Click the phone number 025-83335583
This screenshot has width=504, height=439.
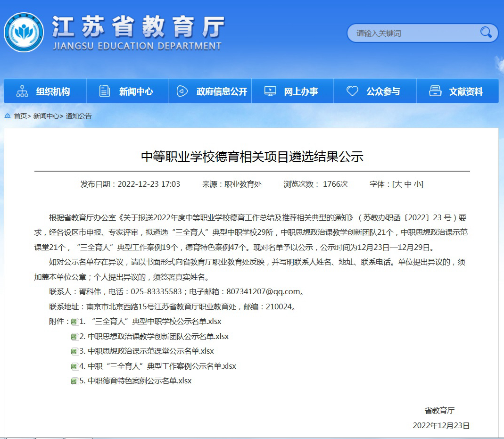pyautogui.click(x=156, y=291)
